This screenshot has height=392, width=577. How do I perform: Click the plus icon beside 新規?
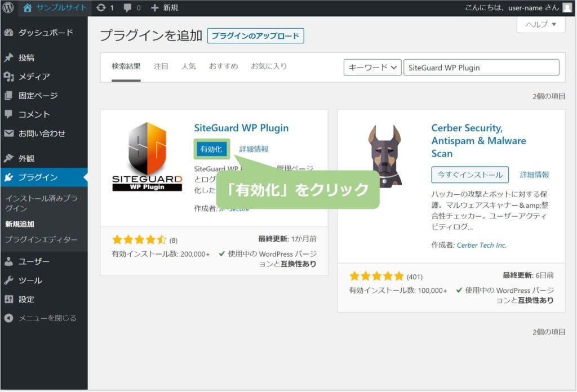click(x=154, y=8)
